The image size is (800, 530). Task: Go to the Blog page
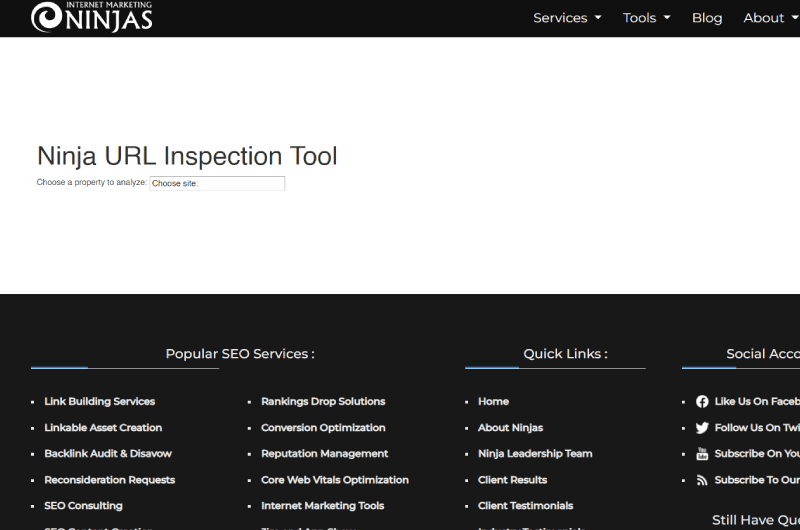(707, 18)
